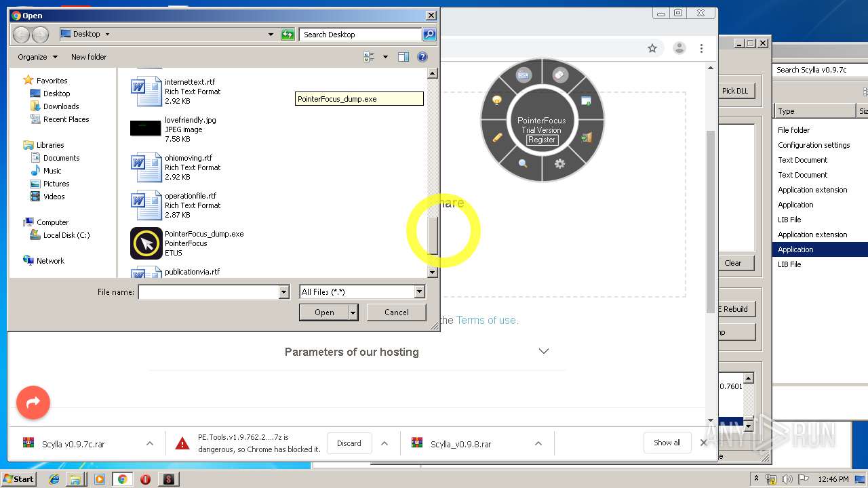Click the Cancel button
Viewport: 868px width, 488px height.
tap(397, 312)
